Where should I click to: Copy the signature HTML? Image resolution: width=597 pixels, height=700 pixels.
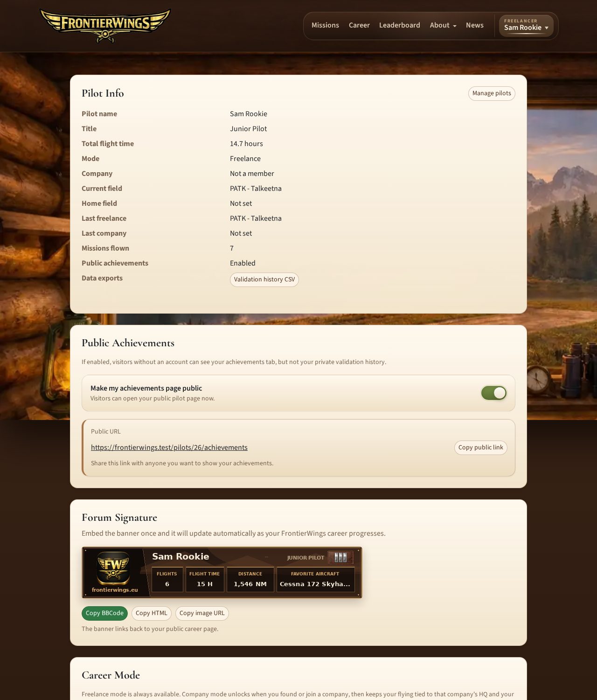coord(152,613)
